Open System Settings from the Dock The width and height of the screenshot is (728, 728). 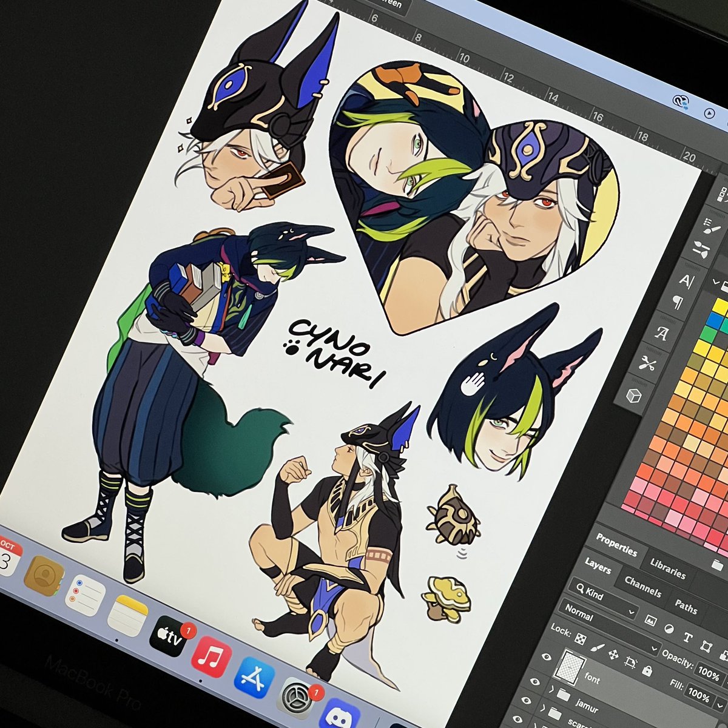coord(297,699)
